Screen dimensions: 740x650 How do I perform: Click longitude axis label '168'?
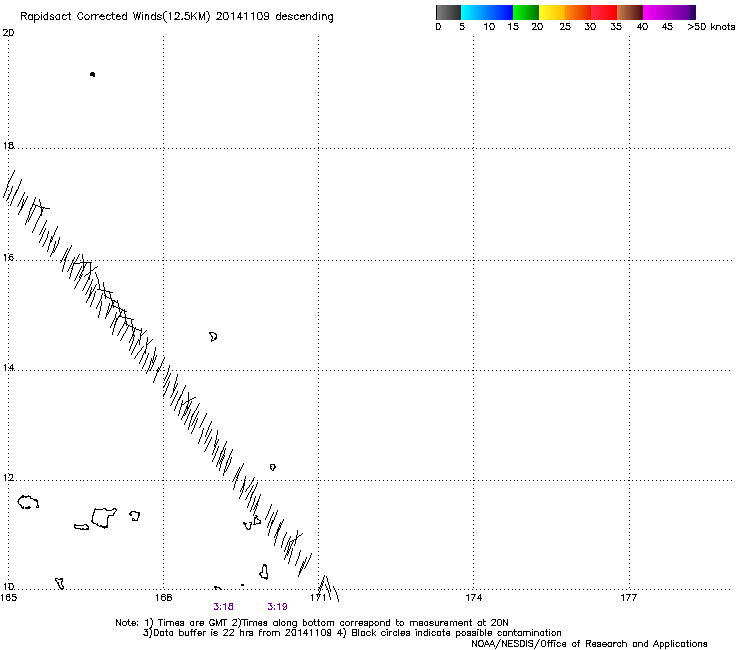[163, 598]
